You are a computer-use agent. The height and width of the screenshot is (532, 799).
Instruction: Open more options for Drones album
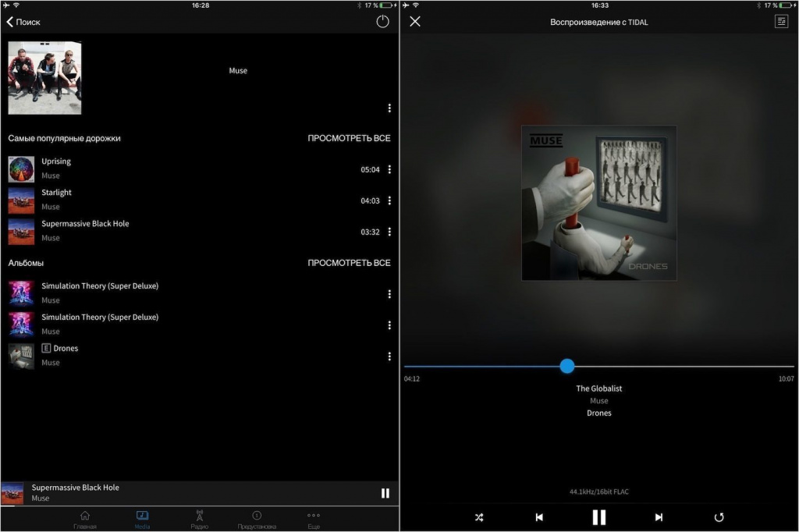click(389, 356)
